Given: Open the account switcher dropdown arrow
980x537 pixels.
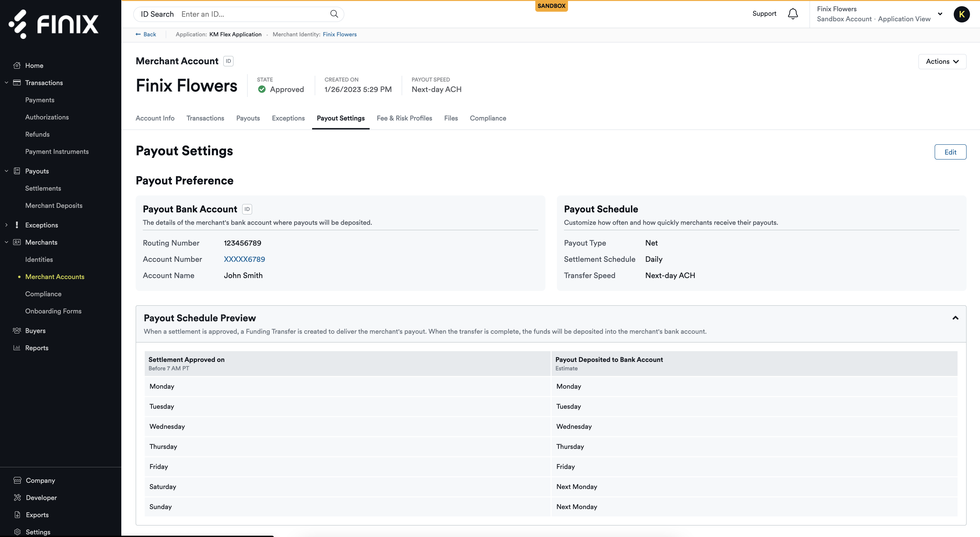Looking at the screenshot, I should tap(940, 14).
